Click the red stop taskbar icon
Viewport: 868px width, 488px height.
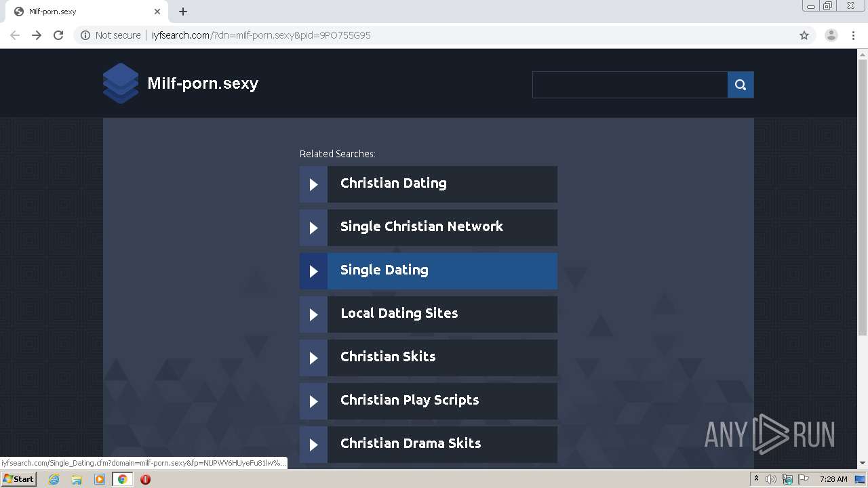coord(145,479)
